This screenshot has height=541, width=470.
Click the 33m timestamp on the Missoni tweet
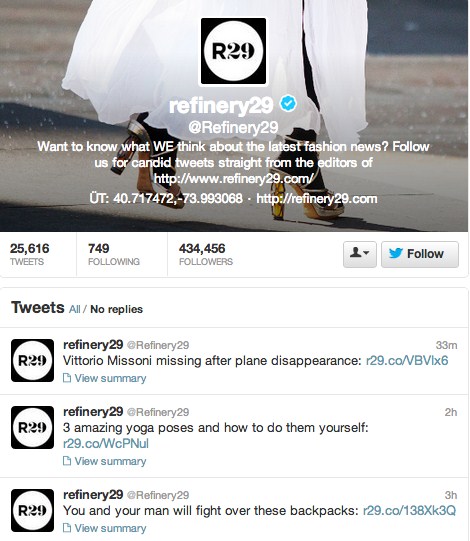tap(446, 345)
